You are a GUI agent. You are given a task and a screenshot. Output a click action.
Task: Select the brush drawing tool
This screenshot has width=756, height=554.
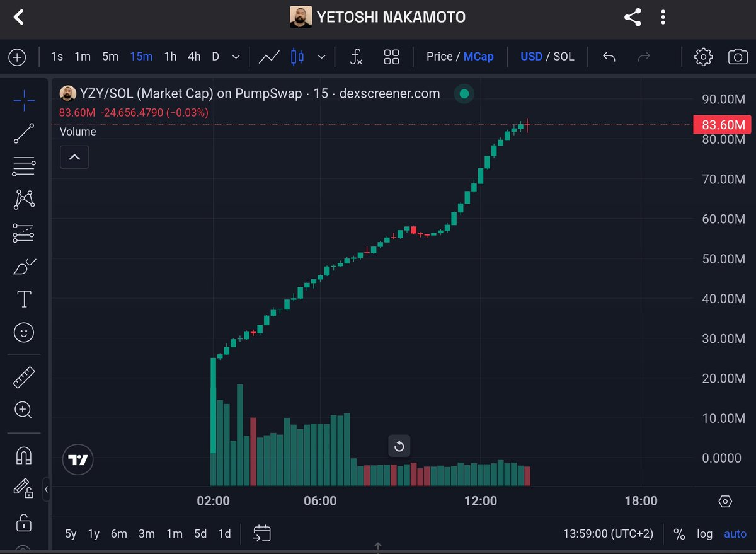[x=24, y=267]
